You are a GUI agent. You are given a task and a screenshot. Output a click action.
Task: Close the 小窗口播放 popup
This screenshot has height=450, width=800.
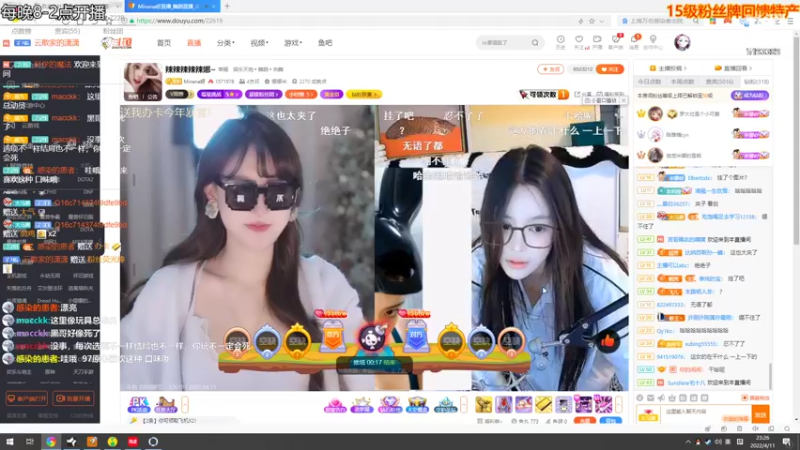click(623, 101)
